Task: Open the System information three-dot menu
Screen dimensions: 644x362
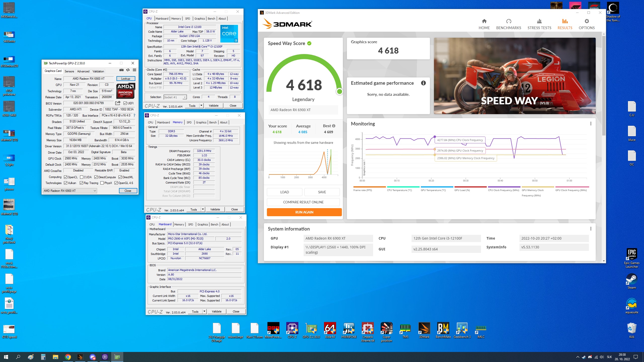Action: [x=591, y=229]
